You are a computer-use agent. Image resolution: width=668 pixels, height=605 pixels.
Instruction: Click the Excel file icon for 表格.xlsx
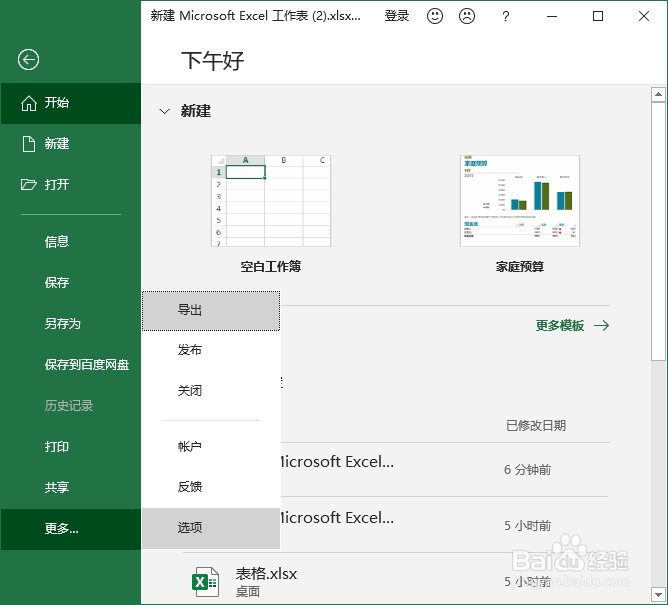(205, 581)
